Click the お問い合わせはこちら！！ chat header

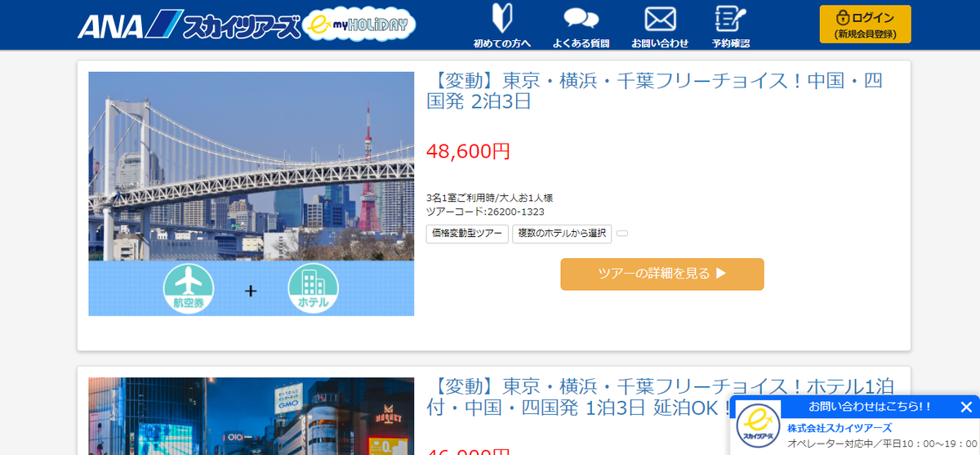[x=870, y=407]
